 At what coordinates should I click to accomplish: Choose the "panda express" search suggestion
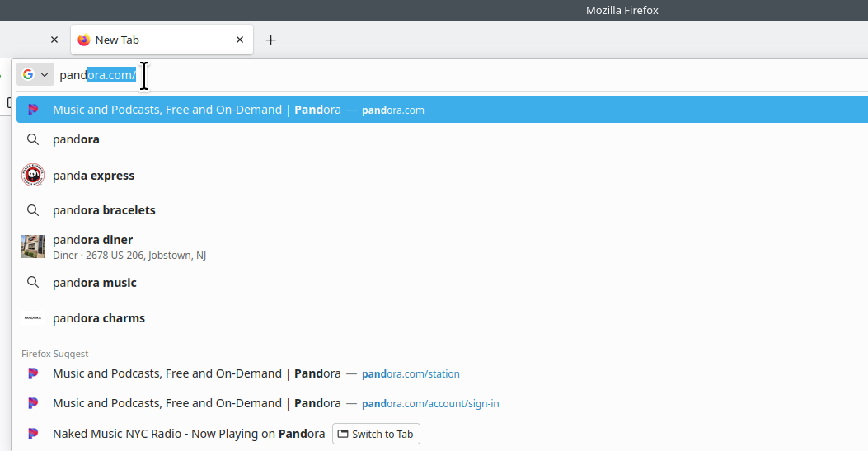click(x=93, y=176)
